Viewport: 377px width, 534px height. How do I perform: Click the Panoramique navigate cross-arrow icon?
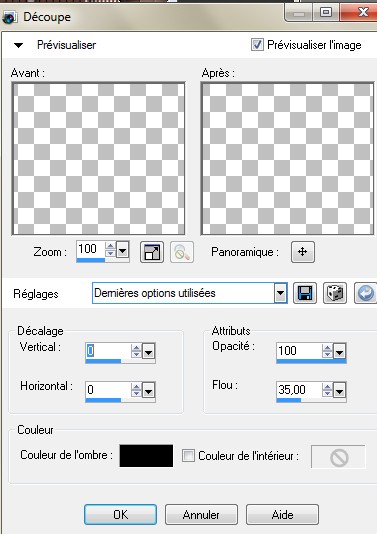pyautogui.click(x=303, y=252)
